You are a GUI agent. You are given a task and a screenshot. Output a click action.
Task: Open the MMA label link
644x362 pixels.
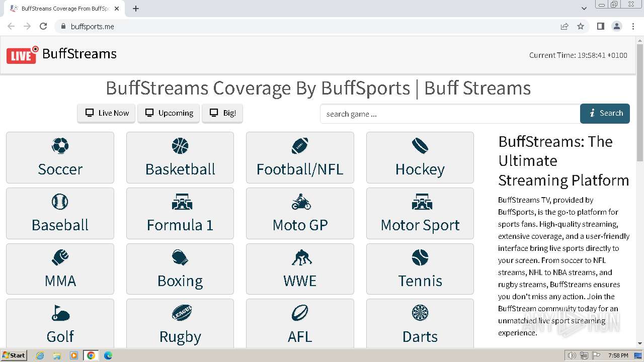[60, 281]
